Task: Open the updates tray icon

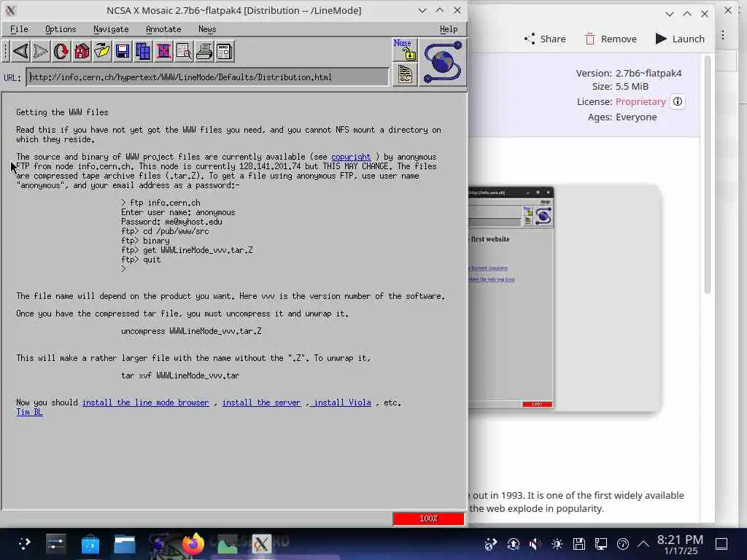Action: 513,544
